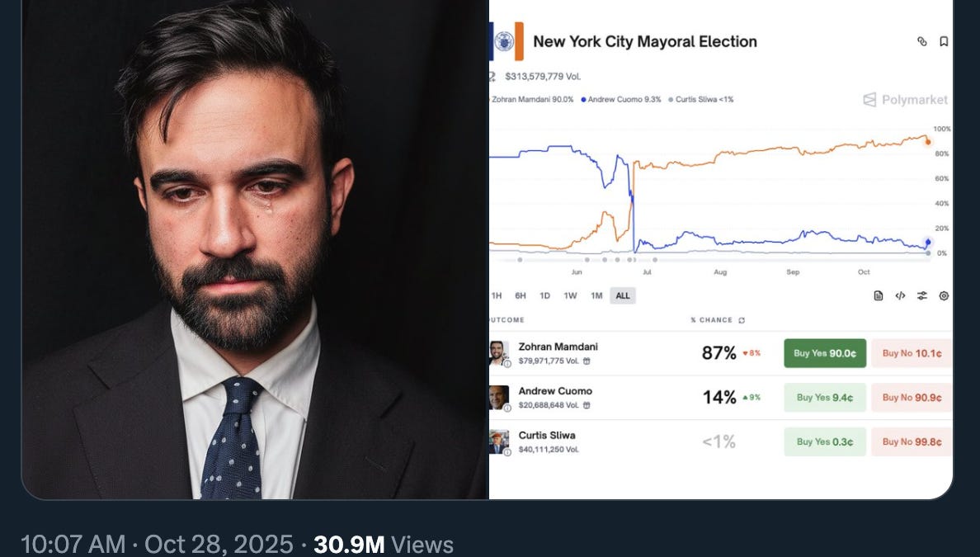Open the chart settings gear icon
Screen dimensions: 980x557
(944, 295)
